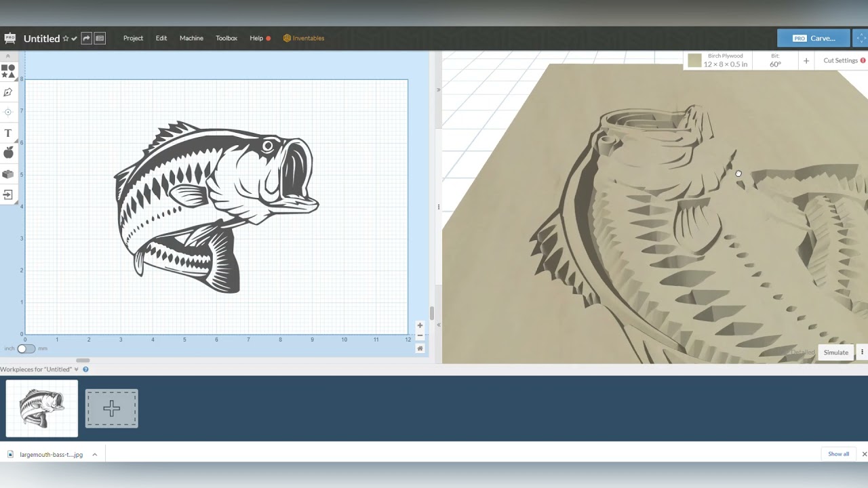Open the Edit menu
This screenshot has height=488, width=868.
(x=161, y=39)
